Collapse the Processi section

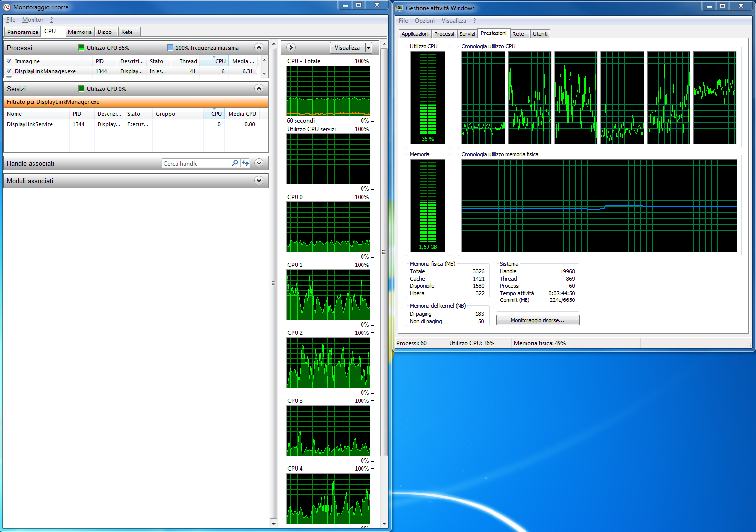259,48
